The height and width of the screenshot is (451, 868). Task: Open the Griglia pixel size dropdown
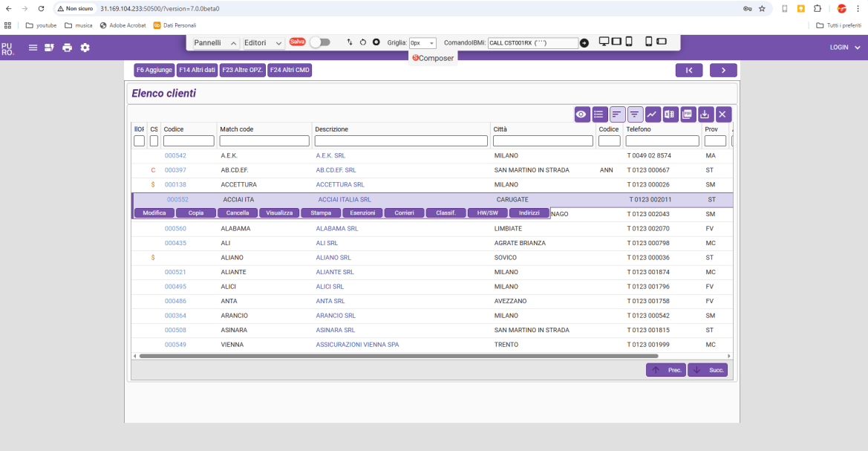pyautogui.click(x=422, y=42)
